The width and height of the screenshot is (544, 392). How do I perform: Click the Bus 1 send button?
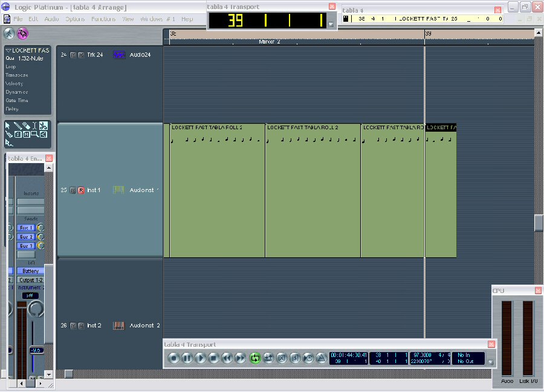click(26, 228)
